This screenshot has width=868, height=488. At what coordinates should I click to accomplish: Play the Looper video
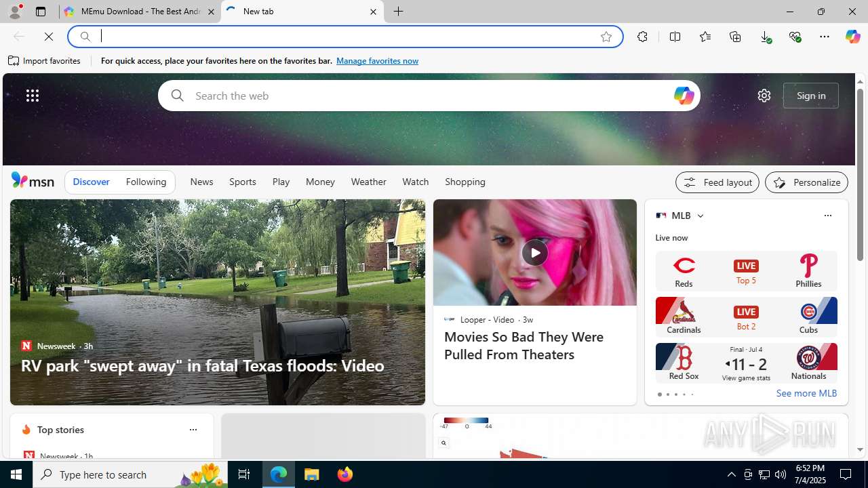click(534, 252)
